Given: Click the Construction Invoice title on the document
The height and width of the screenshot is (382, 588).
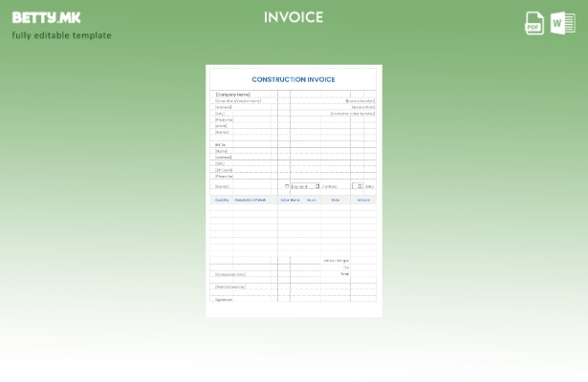Looking at the screenshot, I should pos(294,80).
